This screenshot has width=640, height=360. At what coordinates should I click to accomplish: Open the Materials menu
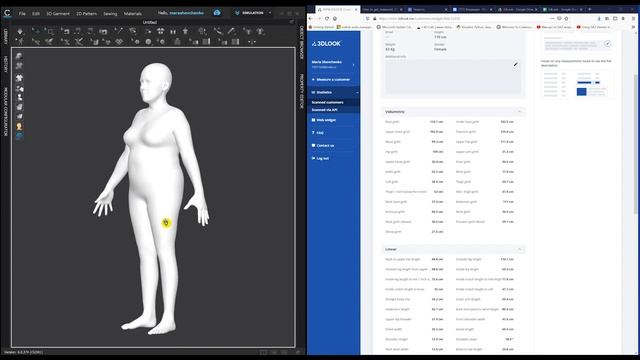click(x=133, y=13)
